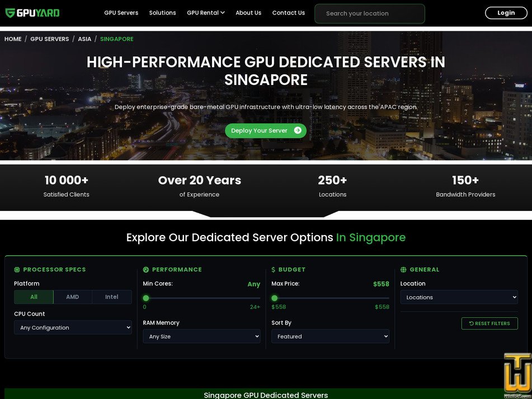Open the Solutions nav item
Image resolution: width=532 pixels, height=399 pixels.
click(163, 13)
